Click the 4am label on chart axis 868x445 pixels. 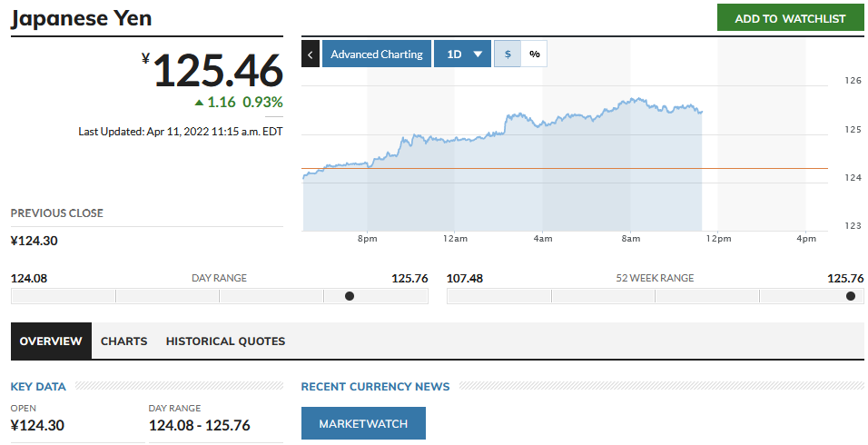[x=543, y=239]
